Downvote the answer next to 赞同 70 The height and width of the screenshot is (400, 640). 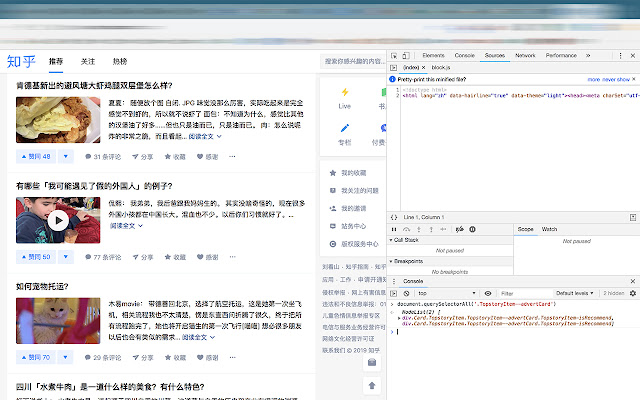66,357
